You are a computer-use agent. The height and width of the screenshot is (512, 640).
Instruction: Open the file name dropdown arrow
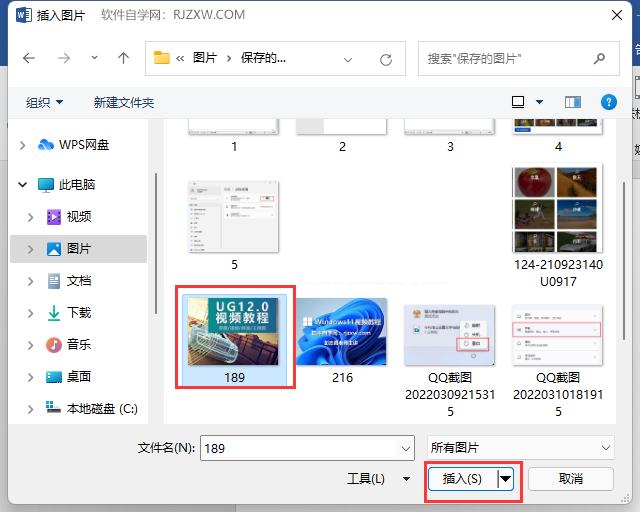pos(406,449)
